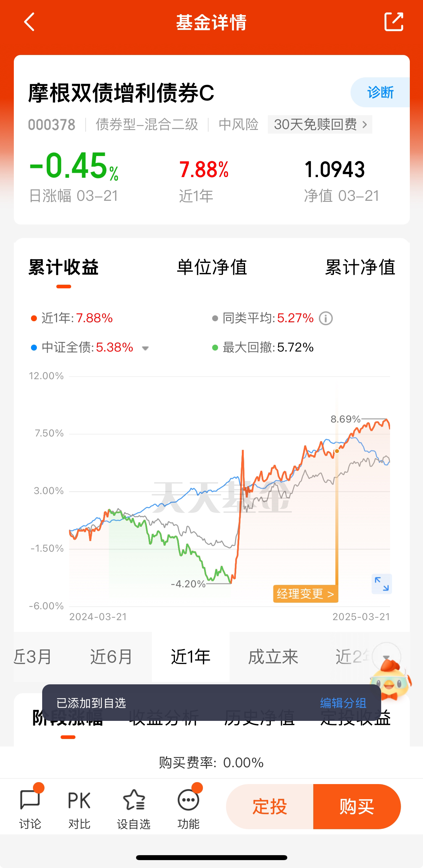Select the 成立来 period

pos(273,657)
